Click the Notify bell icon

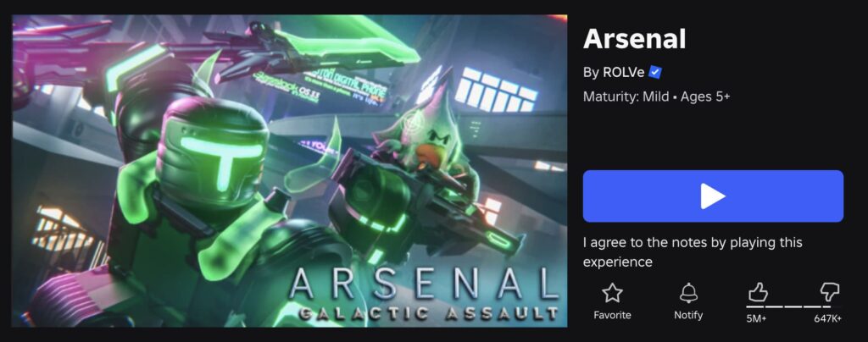click(688, 292)
